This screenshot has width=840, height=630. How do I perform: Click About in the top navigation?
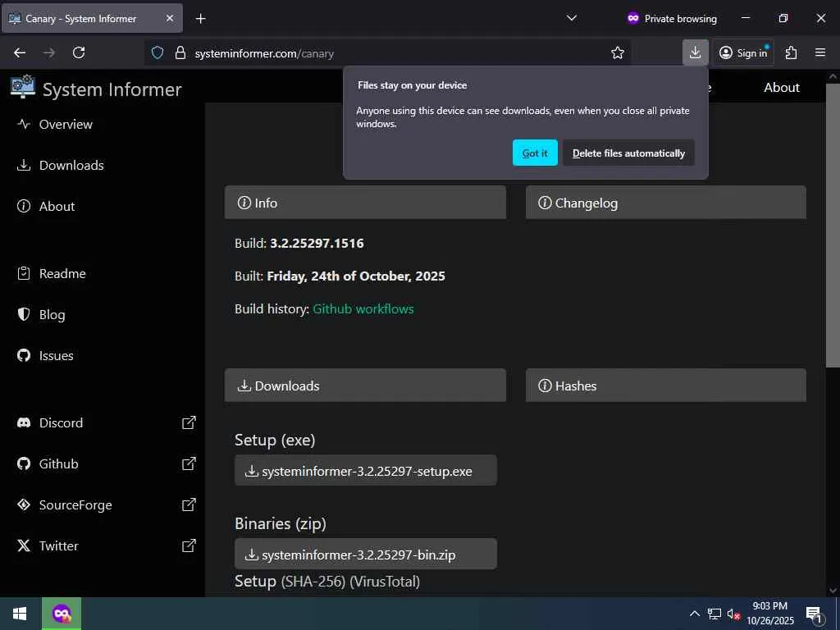click(x=782, y=87)
